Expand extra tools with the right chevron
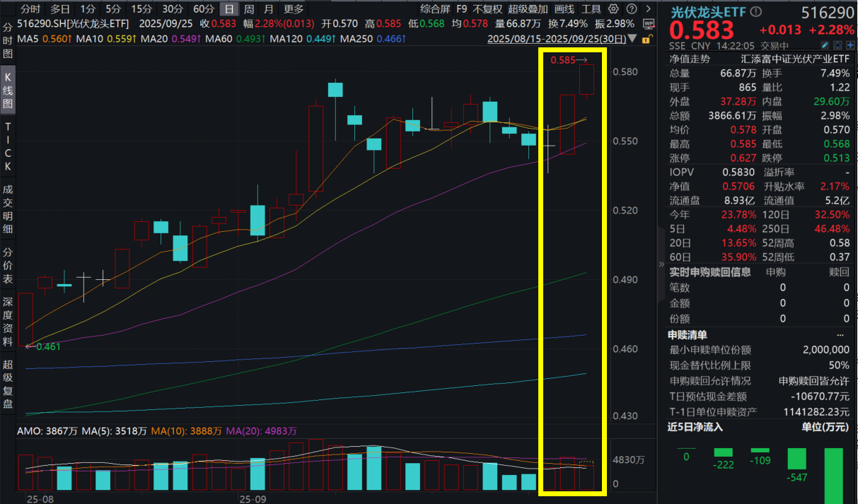858x504 pixels. tap(648, 8)
